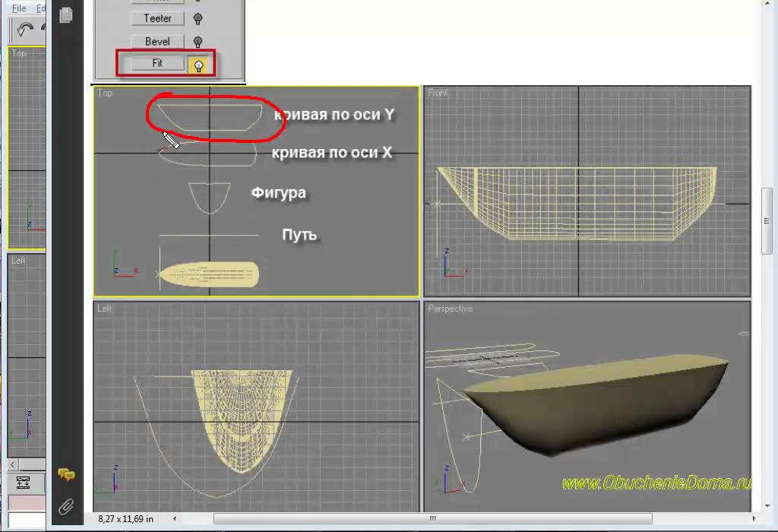
Task: Click the Fit deformation button
Action: tap(157, 63)
